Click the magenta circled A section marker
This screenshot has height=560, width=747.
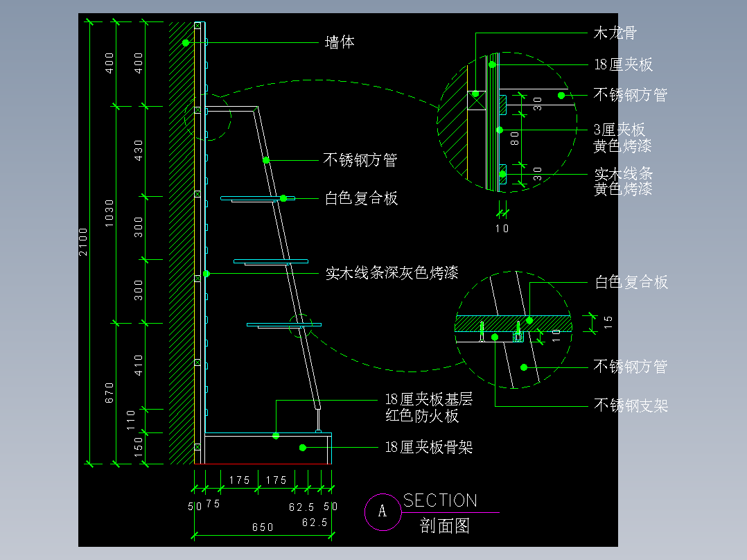pos(383,512)
